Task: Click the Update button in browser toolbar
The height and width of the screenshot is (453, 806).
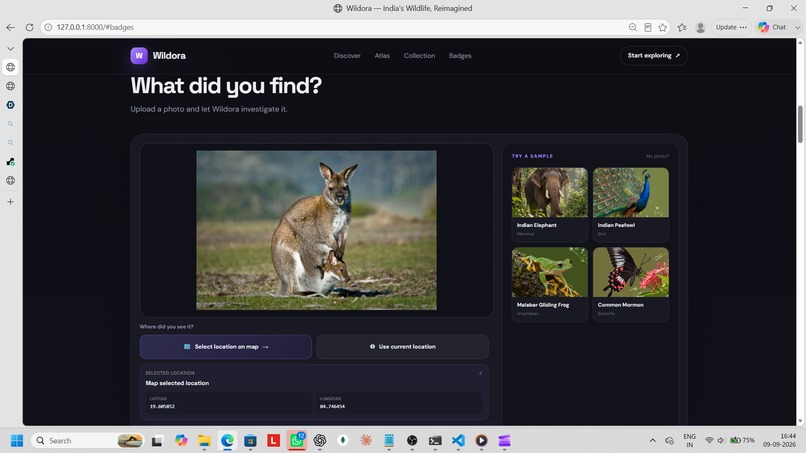Action: [731, 27]
